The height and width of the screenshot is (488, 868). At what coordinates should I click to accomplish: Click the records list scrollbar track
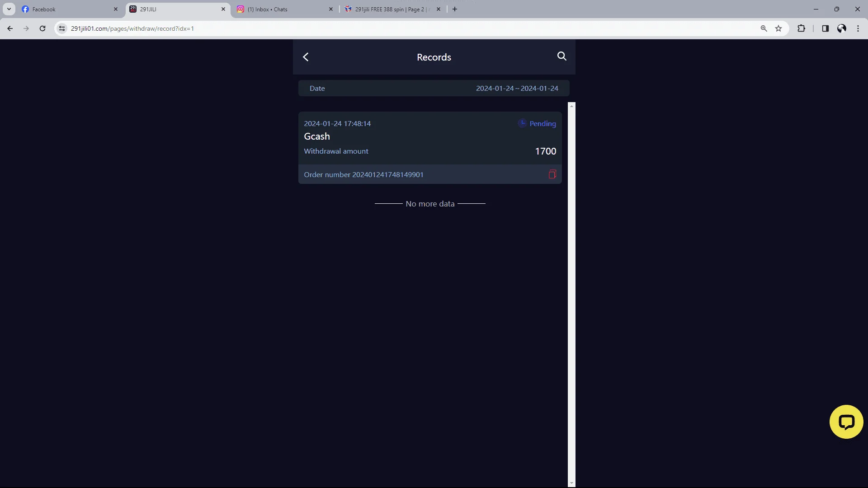571,294
